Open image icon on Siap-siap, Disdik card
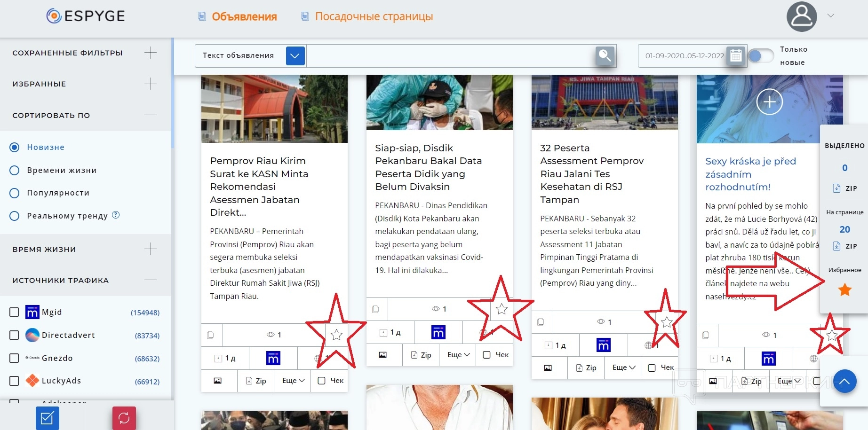 pos(382,355)
